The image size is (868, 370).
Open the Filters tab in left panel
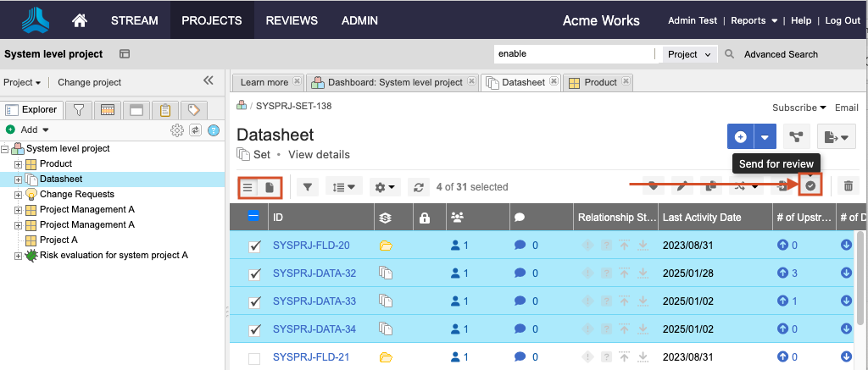point(78,109)
